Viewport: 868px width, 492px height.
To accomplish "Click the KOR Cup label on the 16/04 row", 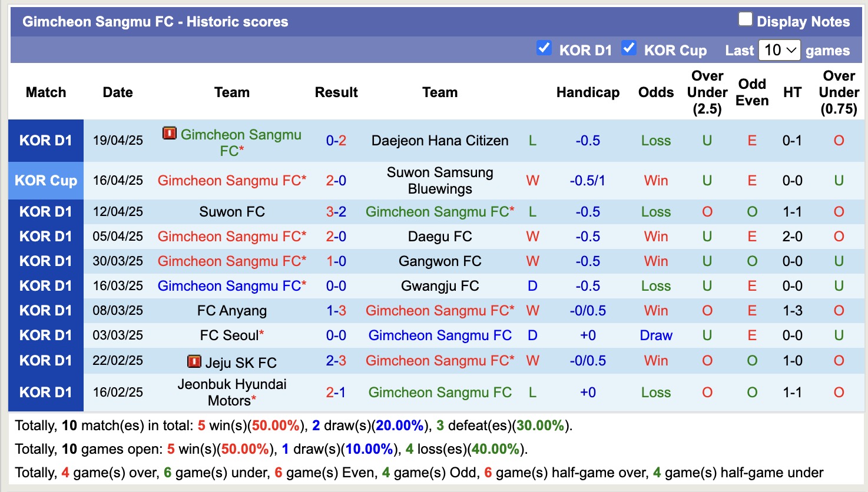I will [x=45, y=181].
